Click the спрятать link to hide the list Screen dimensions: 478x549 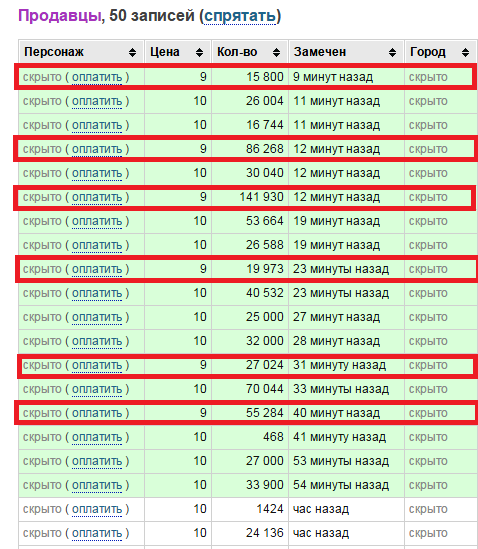[x=240, y=16]
